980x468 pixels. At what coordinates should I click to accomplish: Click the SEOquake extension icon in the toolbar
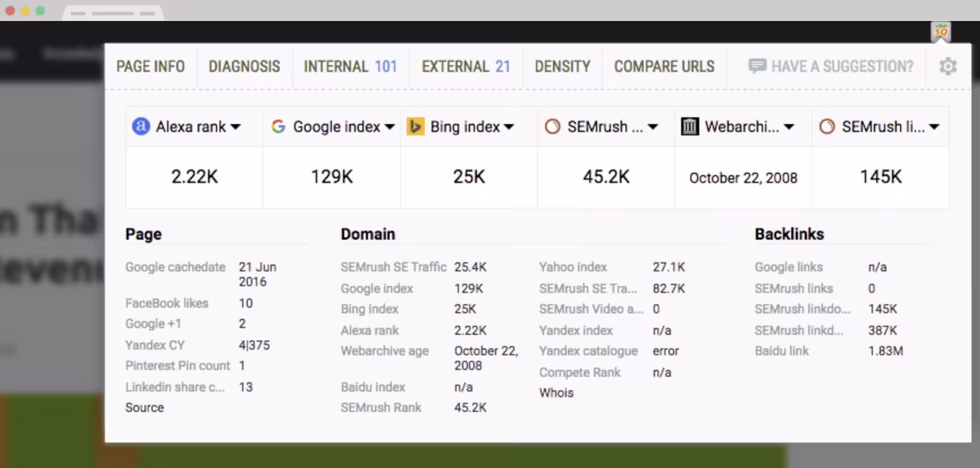pyautogui.click(x=941, y=32)
